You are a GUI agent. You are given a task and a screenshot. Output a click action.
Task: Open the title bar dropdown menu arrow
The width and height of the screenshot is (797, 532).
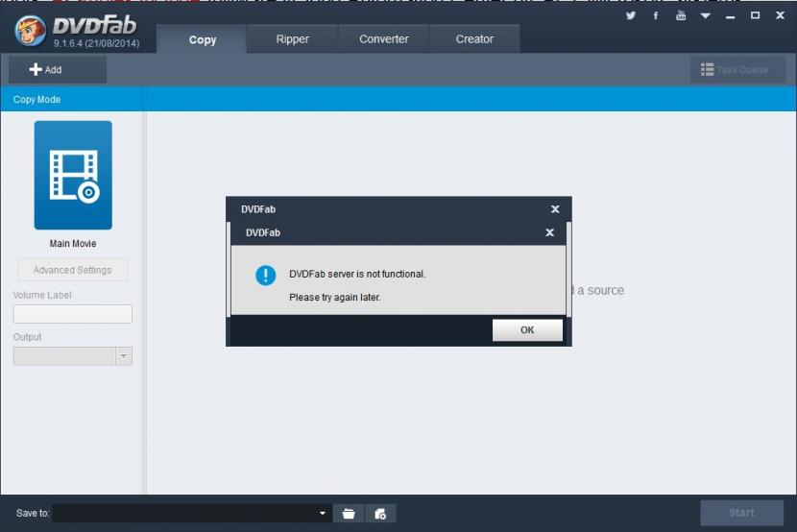point(706,15)
